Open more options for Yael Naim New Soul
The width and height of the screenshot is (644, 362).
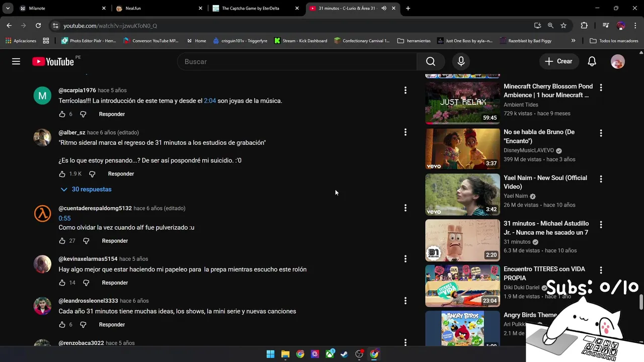[x=601, y=179]
